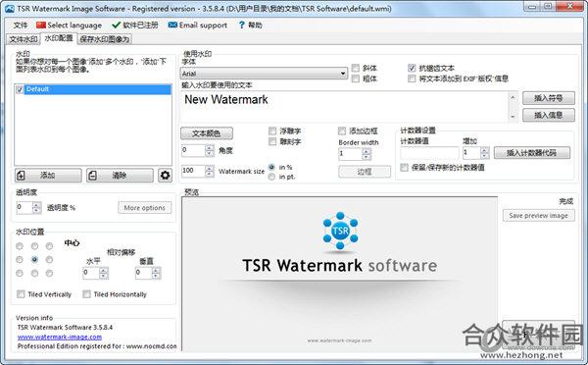Click 插入计数器代码 button
This screenshot has width=588, height=365.
(532, 152)
